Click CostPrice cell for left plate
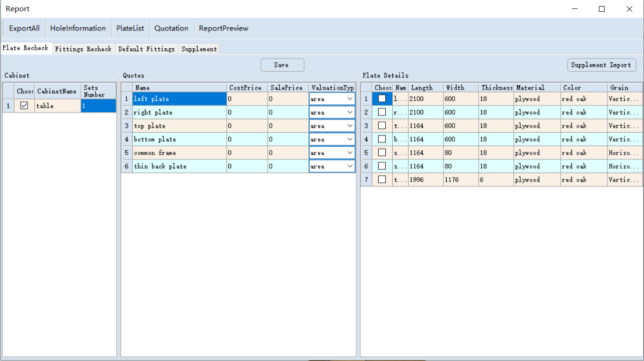The image size is (644, 361). tap(247, 99)
